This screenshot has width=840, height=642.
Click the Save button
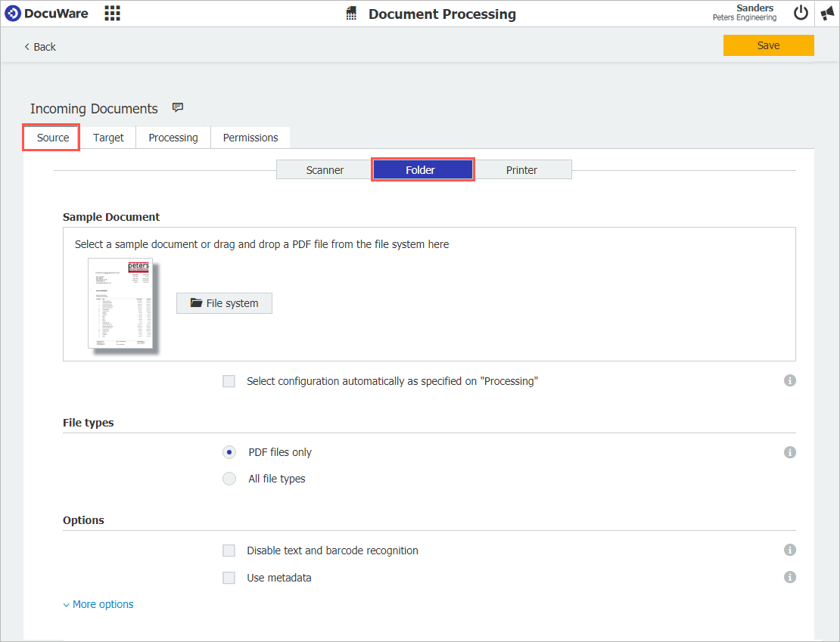(x=768, y=45)
